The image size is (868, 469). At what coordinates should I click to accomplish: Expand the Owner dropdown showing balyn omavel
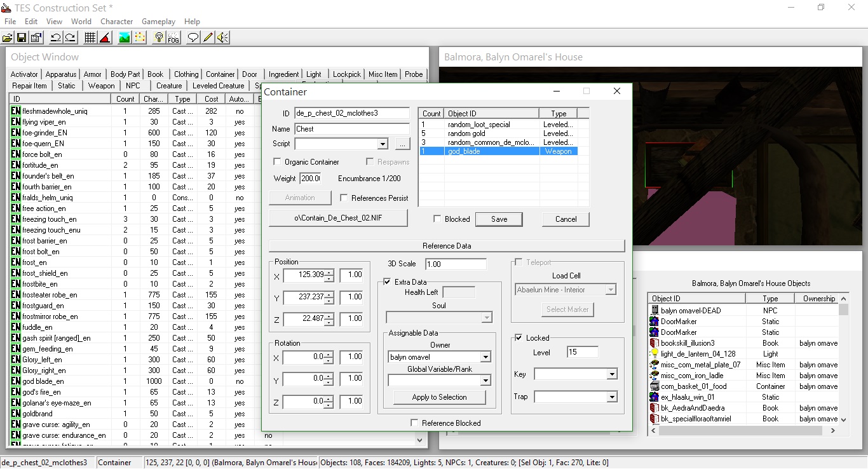pyautogui.click(x=485, y=357)
